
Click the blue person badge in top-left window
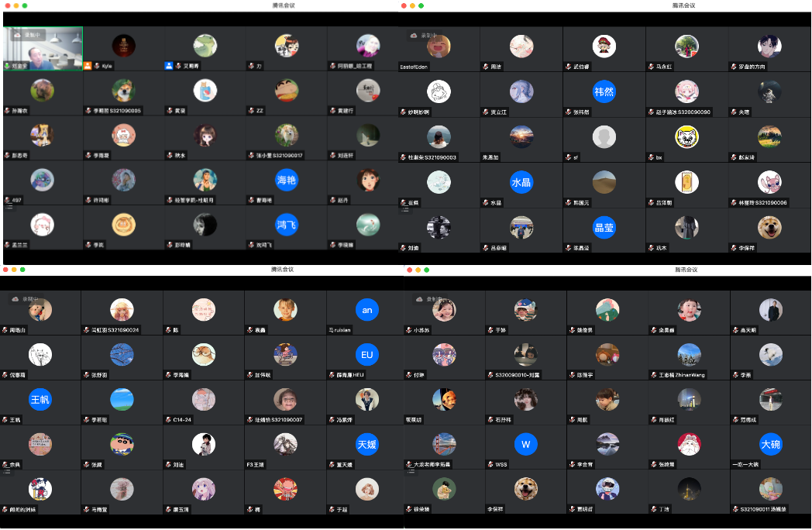pyautogui.click(x=169, y=66)
